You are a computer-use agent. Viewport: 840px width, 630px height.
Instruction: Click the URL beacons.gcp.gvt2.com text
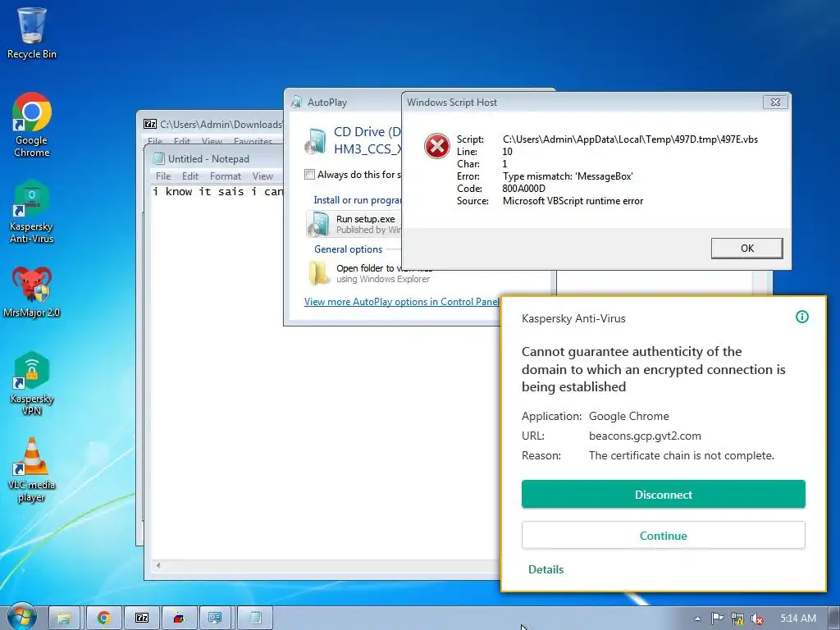click(645, 436)
